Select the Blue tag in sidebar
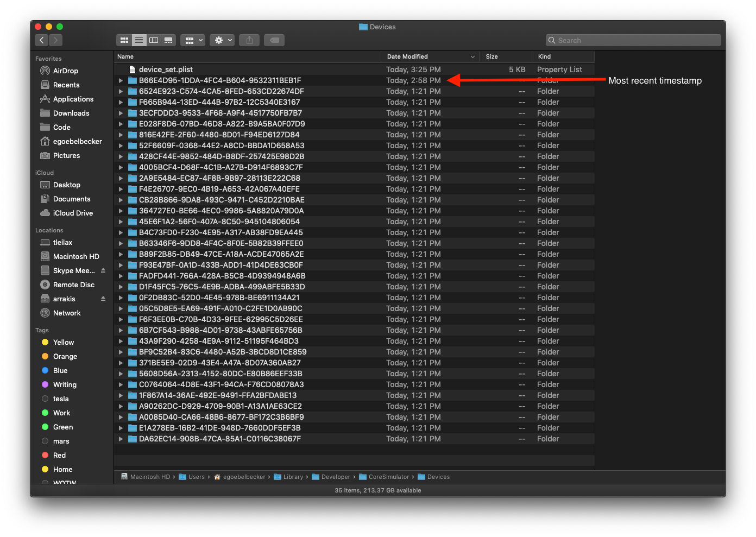 pos(60,370)
